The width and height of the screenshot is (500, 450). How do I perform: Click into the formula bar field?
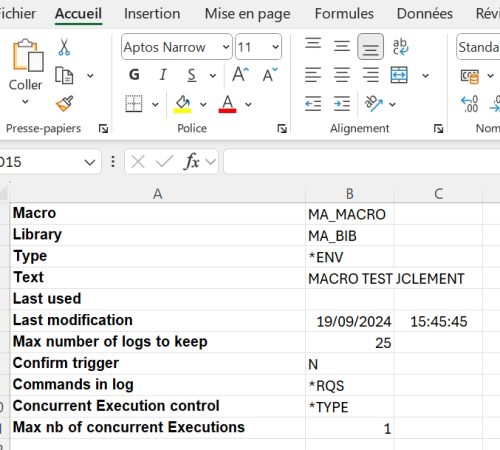(362, 162)
